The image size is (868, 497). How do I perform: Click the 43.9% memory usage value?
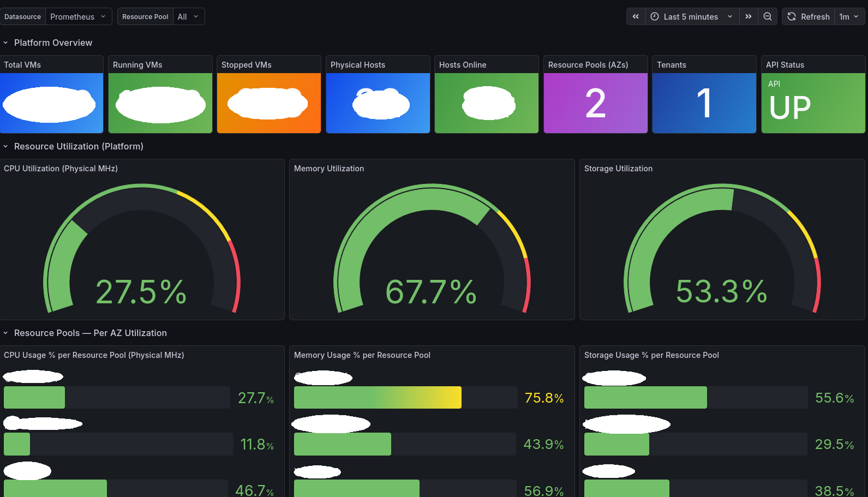[x=543, y=445]
